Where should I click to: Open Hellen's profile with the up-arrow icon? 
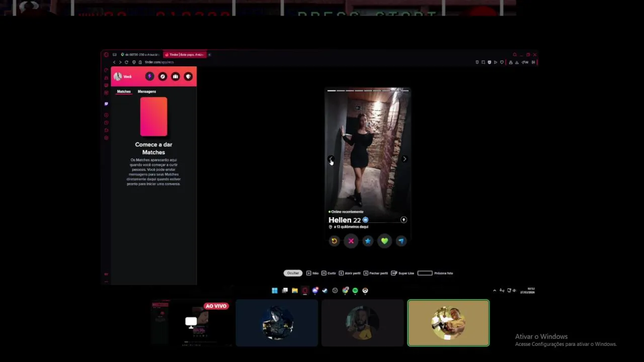[404, 220]
